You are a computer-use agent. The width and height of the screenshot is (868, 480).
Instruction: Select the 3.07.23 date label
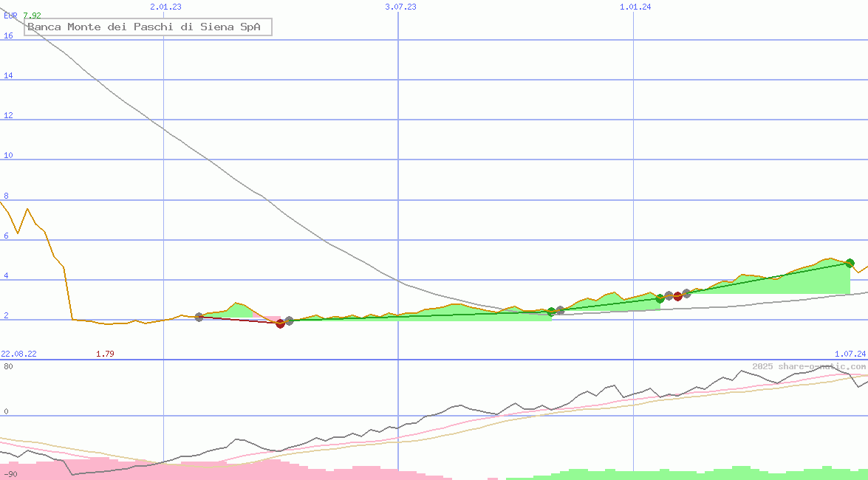point(401,7)
